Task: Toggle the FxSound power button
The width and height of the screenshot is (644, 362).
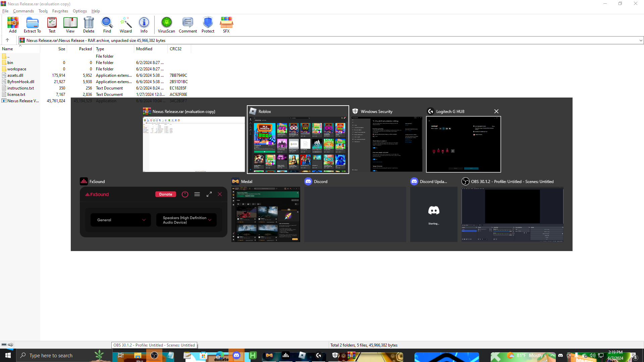Action: [x=185, y=194]
